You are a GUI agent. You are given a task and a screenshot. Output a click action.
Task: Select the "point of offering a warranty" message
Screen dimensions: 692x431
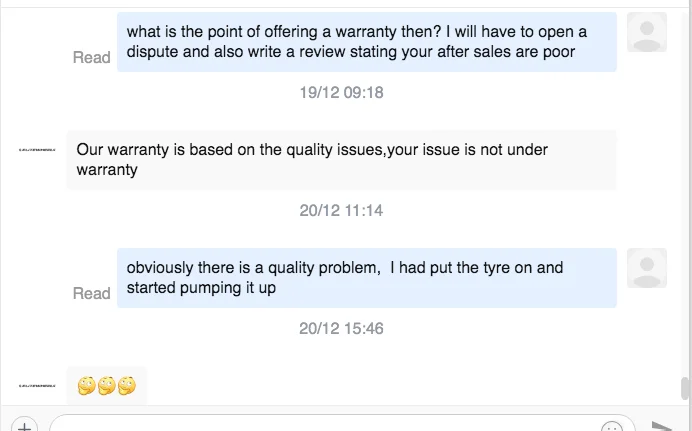click(x=366, y=42)
